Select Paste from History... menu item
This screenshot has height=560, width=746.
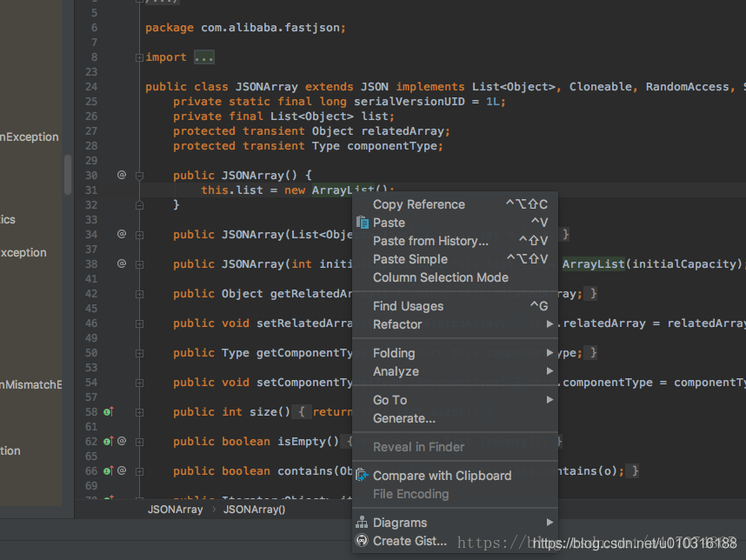[455, 241]
